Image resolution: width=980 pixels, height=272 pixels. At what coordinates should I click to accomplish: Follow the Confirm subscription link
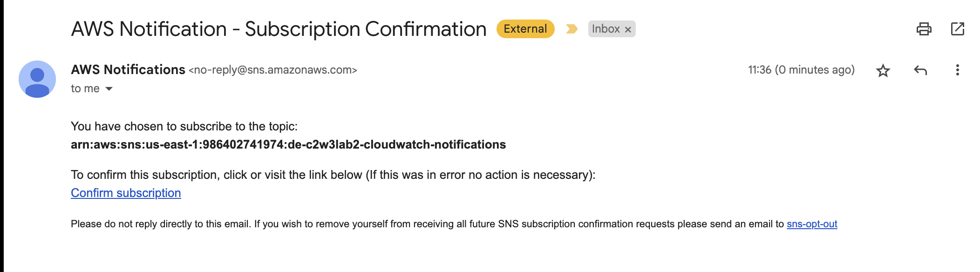coord(126,193)
